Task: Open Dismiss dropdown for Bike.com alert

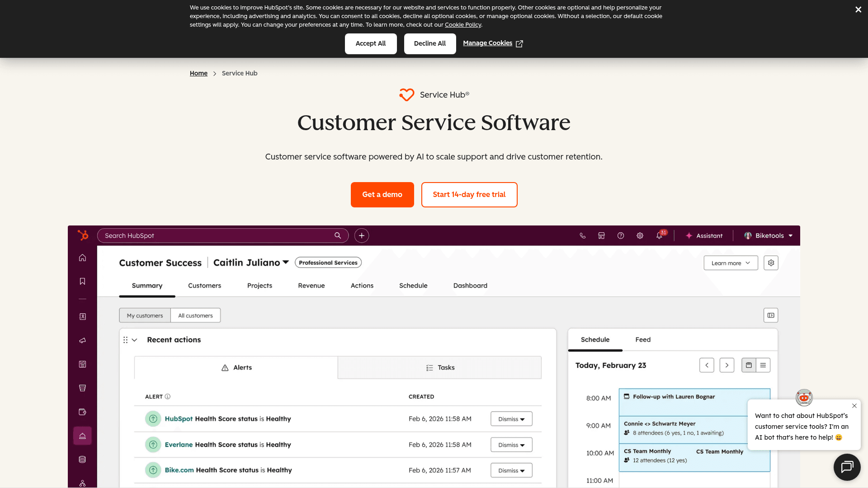Action: point(511,470)
